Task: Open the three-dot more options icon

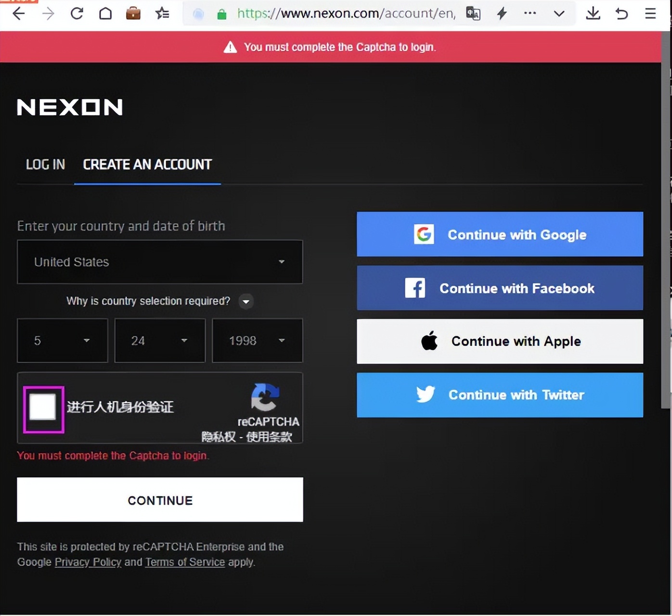Action: click(x=530, y=13)
